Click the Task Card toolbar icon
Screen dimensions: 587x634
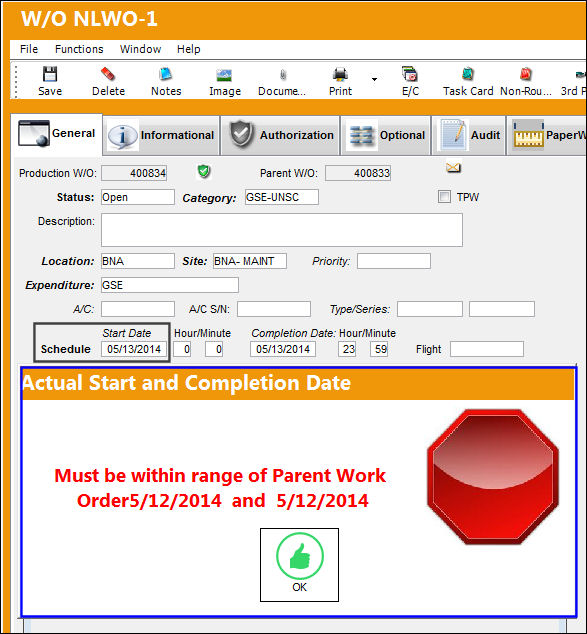coord(468,74)
